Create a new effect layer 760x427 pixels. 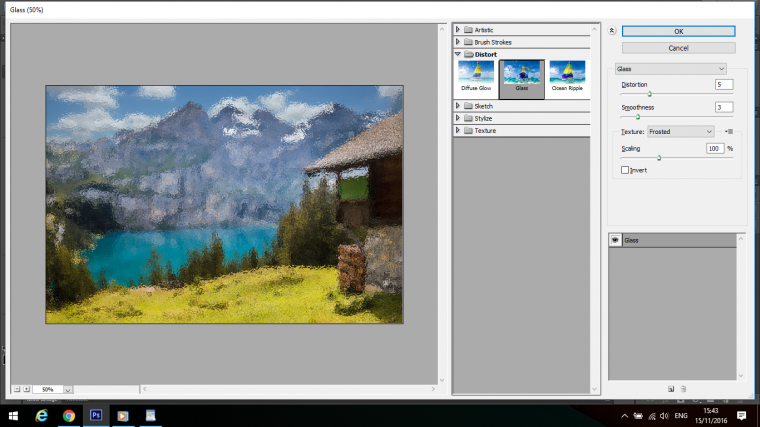pos(671,389)
